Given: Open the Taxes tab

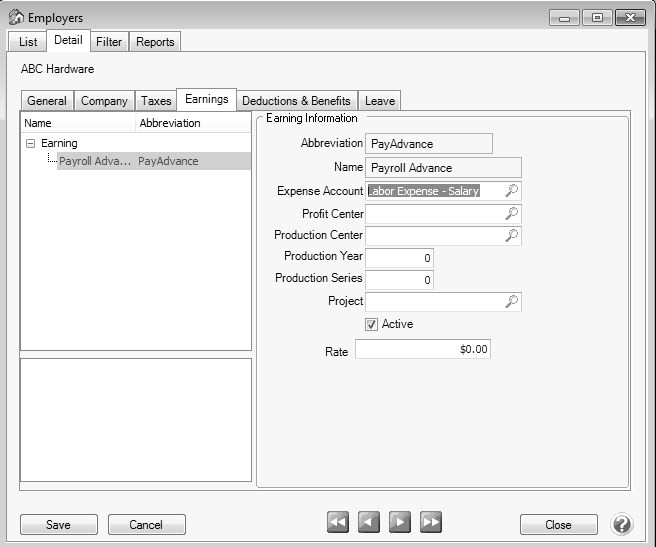Looking at the screenshot, I should pyautogui.click(x=156, y=101).
